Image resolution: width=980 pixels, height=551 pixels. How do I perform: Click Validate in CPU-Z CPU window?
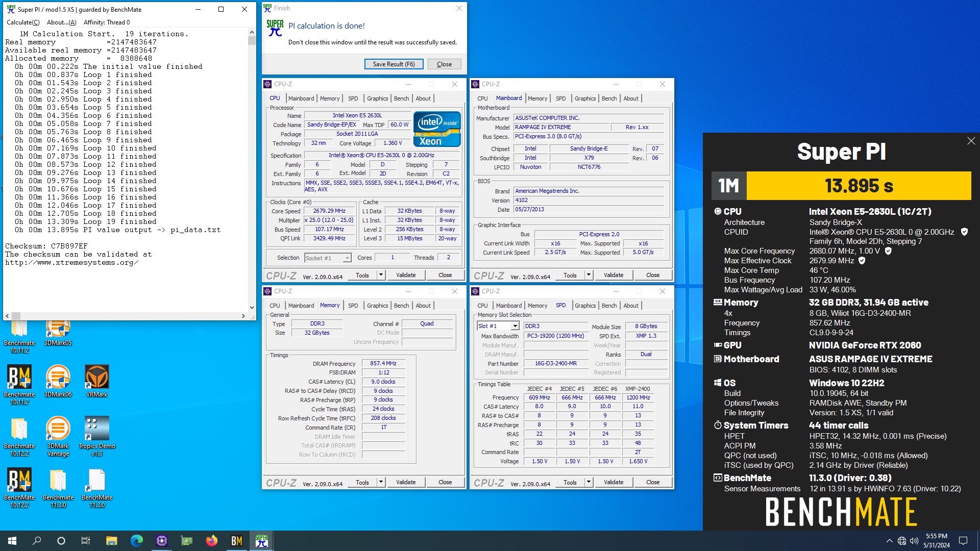click(406, 275)
